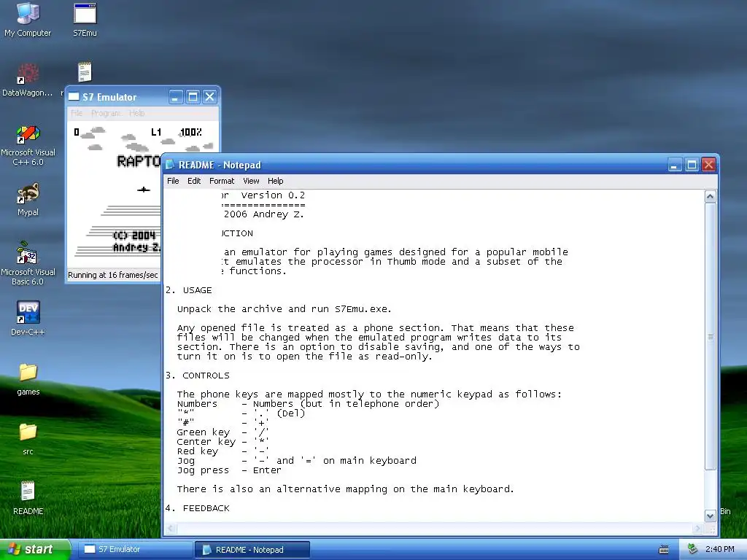Image resolution: width=747 pixels, height=560 pixels.
Task: Click the emulator game screen in S7 Emulator
Action: 115,194
